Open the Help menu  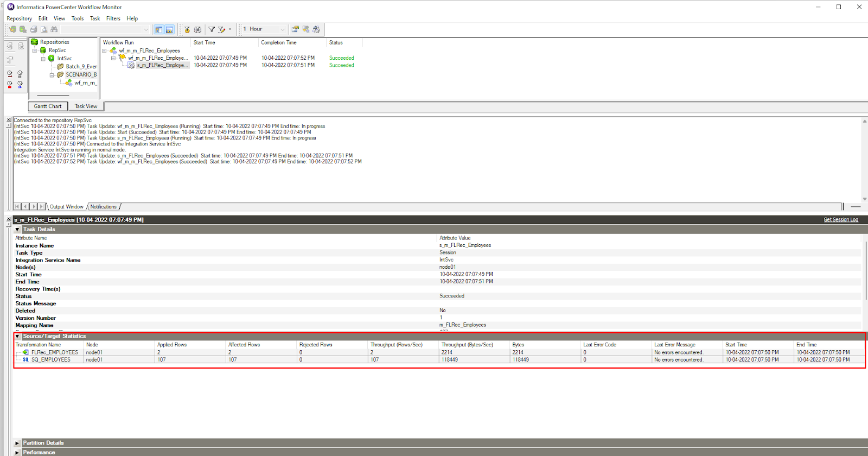132,18
